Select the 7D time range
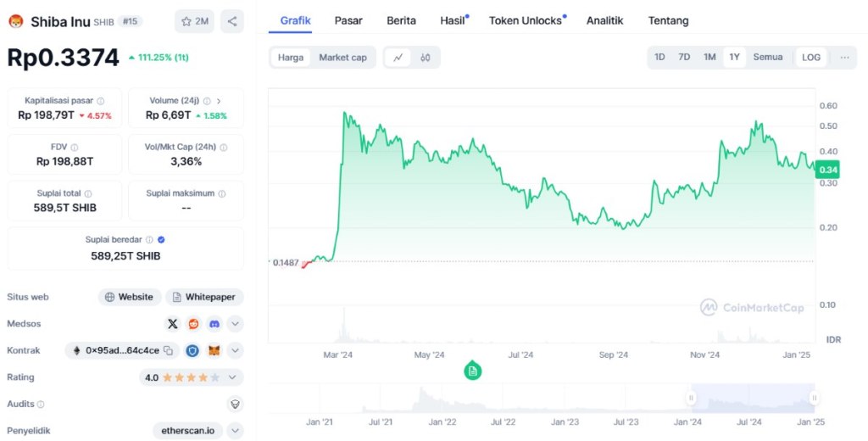This screenshot has height=441, width=868. 684,58
